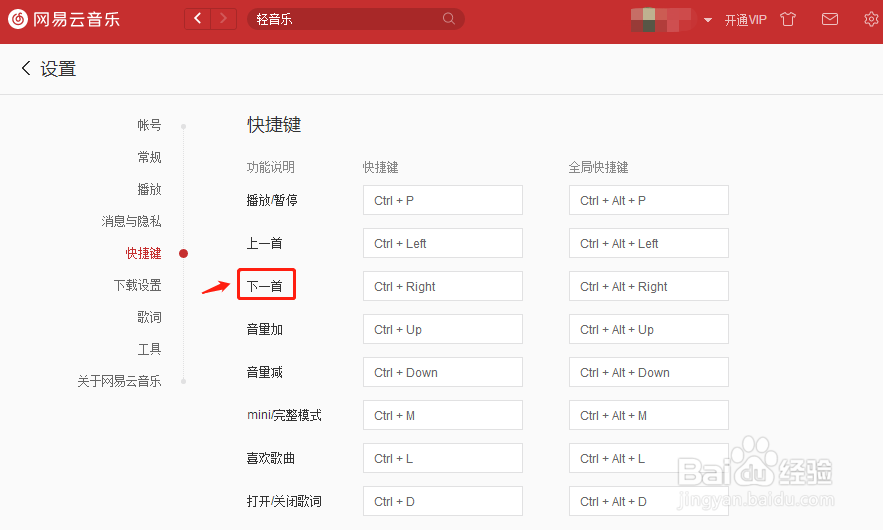The height and width of the screenshot is (530, 883).
Task: Go back with the navigation back arrow
Action: [x=198, y=19]
